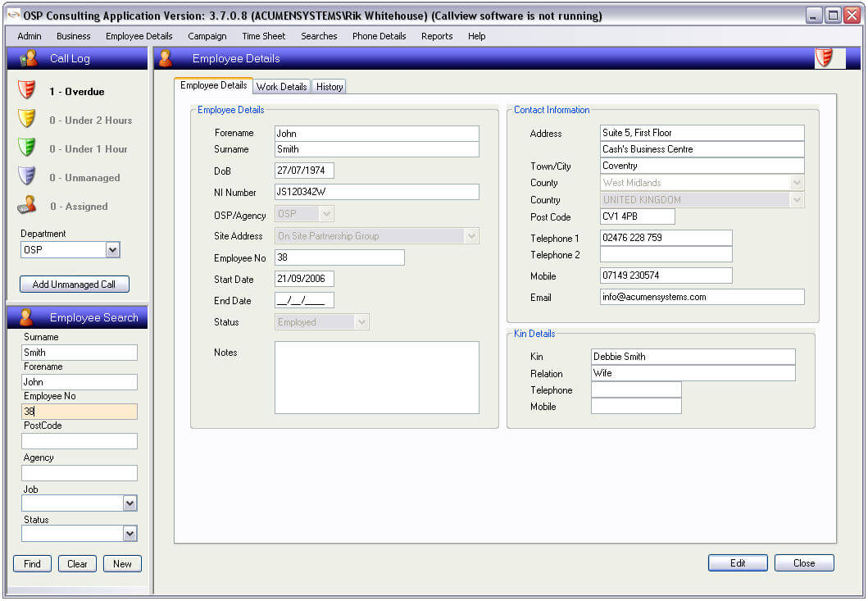Viewport: 868px width, 601px height.
Task: Click the application icon in the title bar
Action: (x=14, y=15)
